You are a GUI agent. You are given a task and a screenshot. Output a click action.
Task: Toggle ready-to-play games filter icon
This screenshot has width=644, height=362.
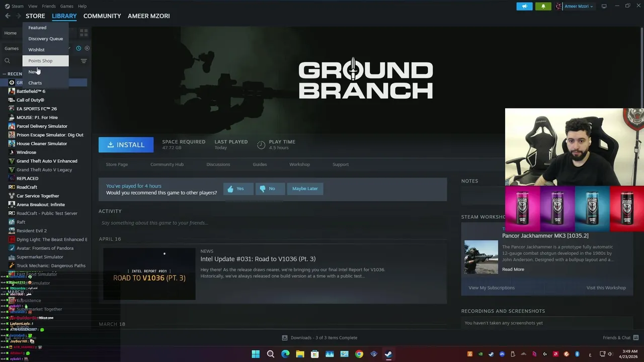87,48
